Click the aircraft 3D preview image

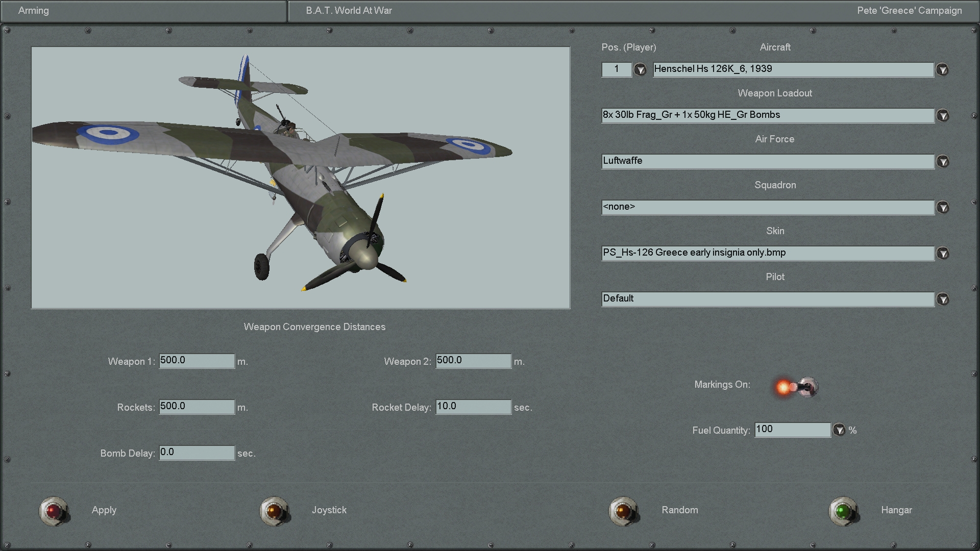pos(301,178)
